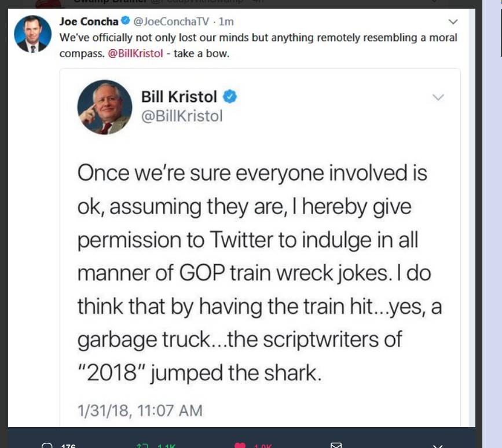Image resolution: width=502 pixels, height=448 pixels.
Task: Click the Bill Kristol display name
Action: (x=179, y=97)
